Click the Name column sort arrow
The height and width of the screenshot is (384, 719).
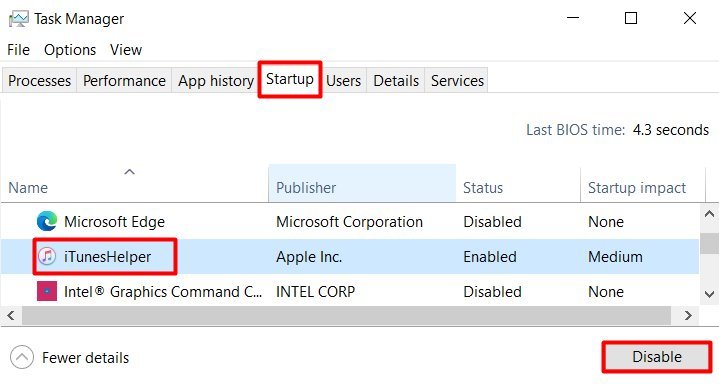(x=130, y=172)
